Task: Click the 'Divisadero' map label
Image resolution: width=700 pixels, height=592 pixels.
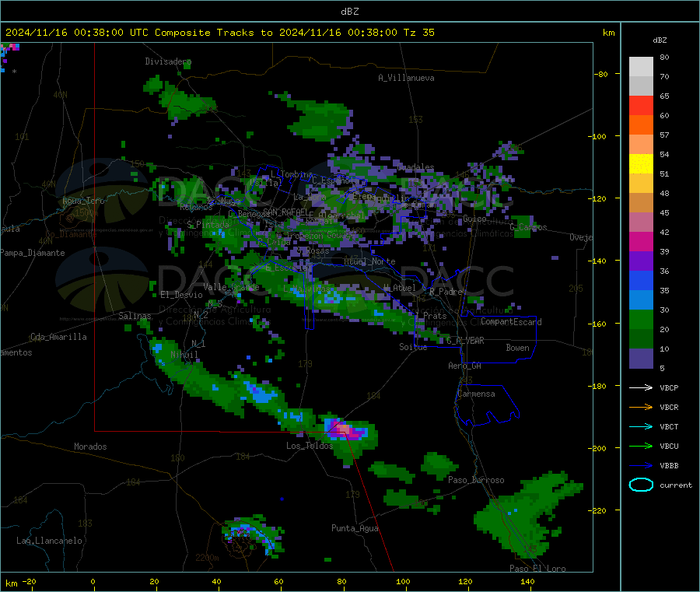Action: 168,61
